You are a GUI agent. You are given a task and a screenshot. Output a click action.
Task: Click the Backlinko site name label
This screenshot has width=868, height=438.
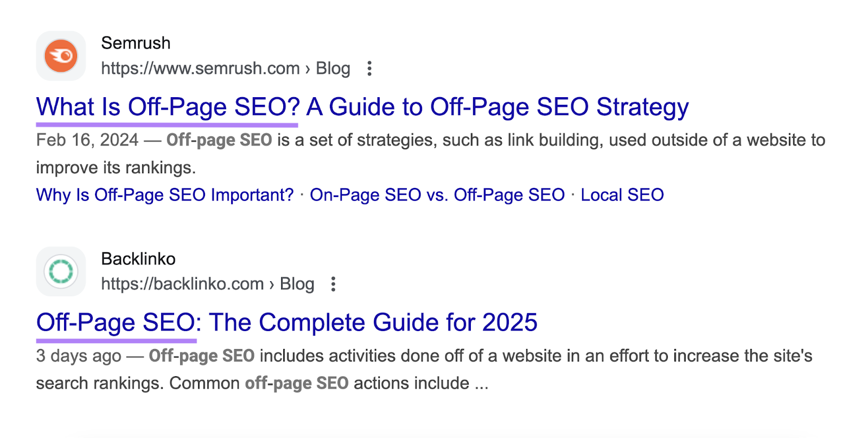138,259
